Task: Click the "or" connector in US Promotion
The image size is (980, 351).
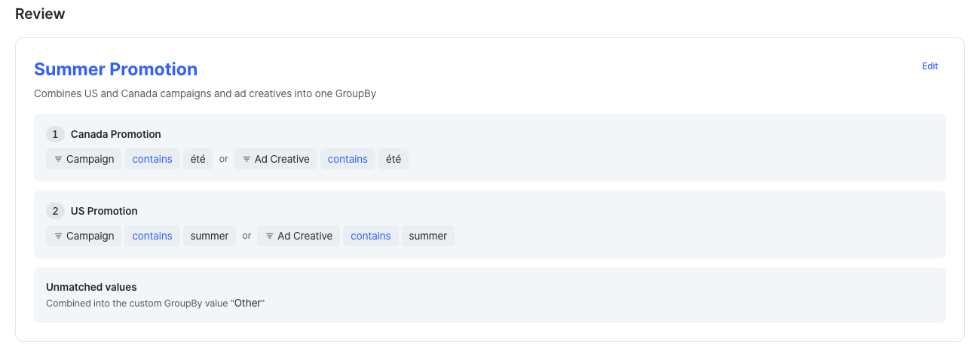Action: 247,236
